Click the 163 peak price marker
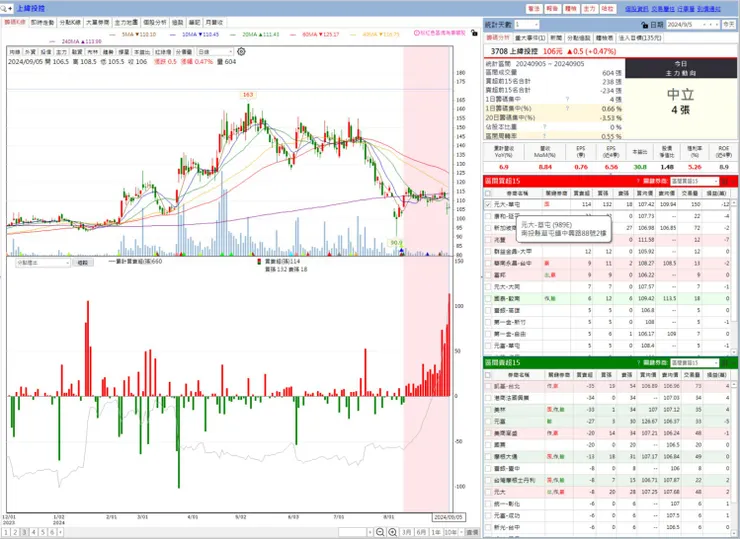This screenshot has height=539, width=740. [248, 95]
